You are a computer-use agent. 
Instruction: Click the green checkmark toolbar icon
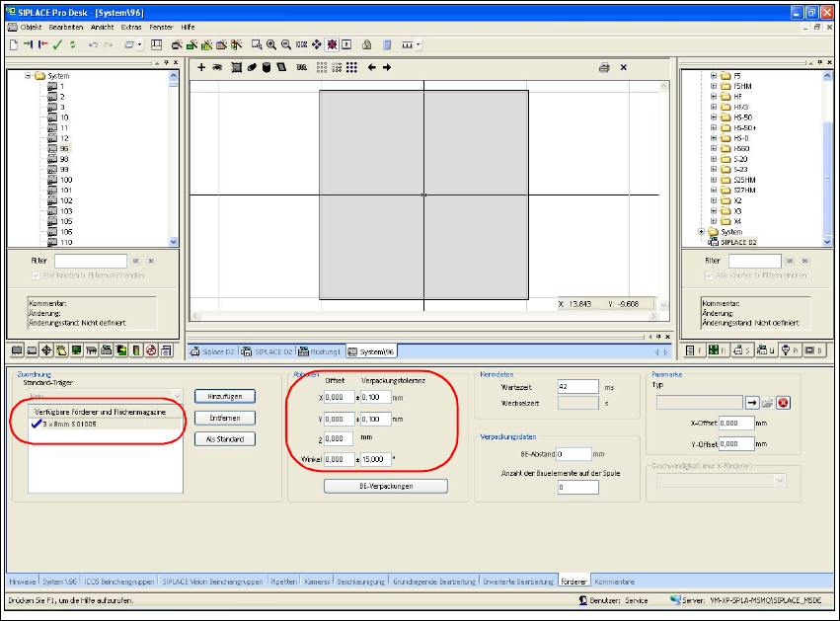coord(57,44)
